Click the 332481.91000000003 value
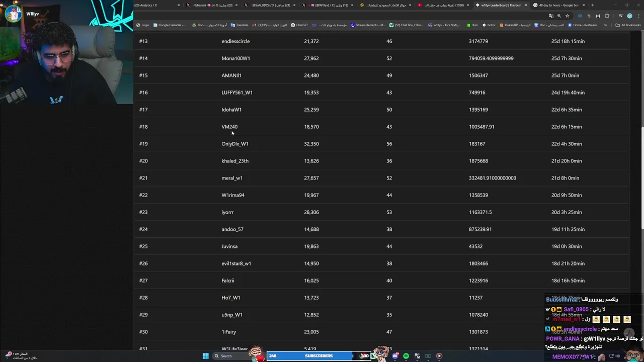 [493, 178]
